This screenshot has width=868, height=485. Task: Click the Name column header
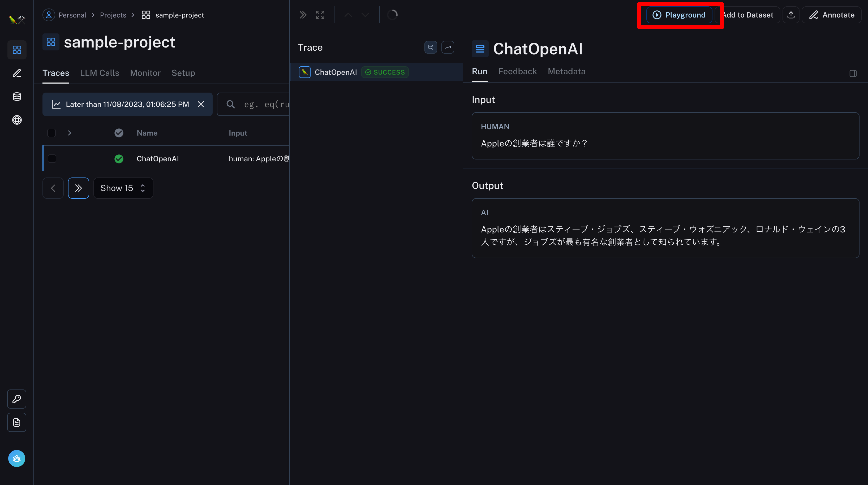[147, 133]
